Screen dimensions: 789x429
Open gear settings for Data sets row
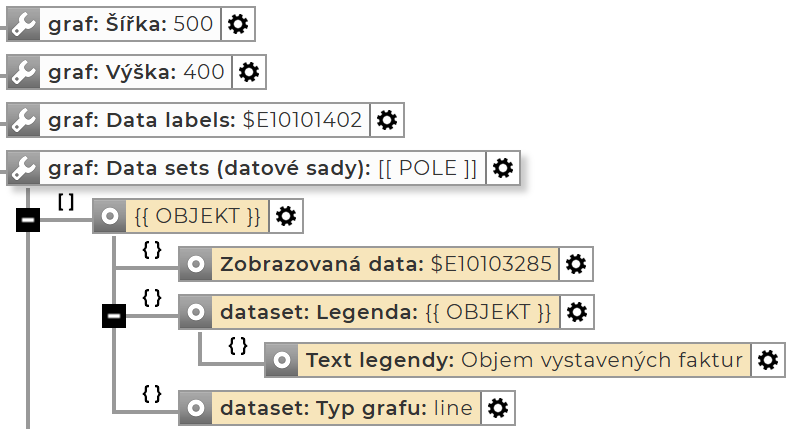pos(504,167)
